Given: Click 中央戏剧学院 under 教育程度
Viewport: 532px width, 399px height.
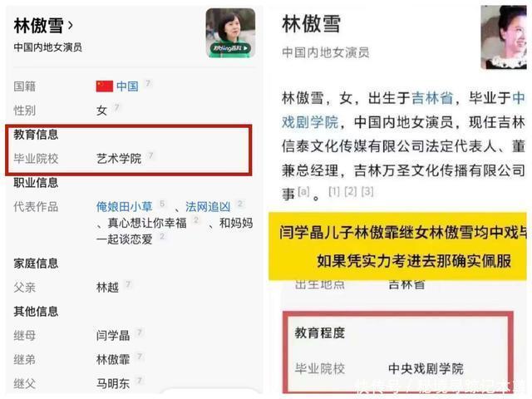Looking at the screenshot, I should click(426, 368).
